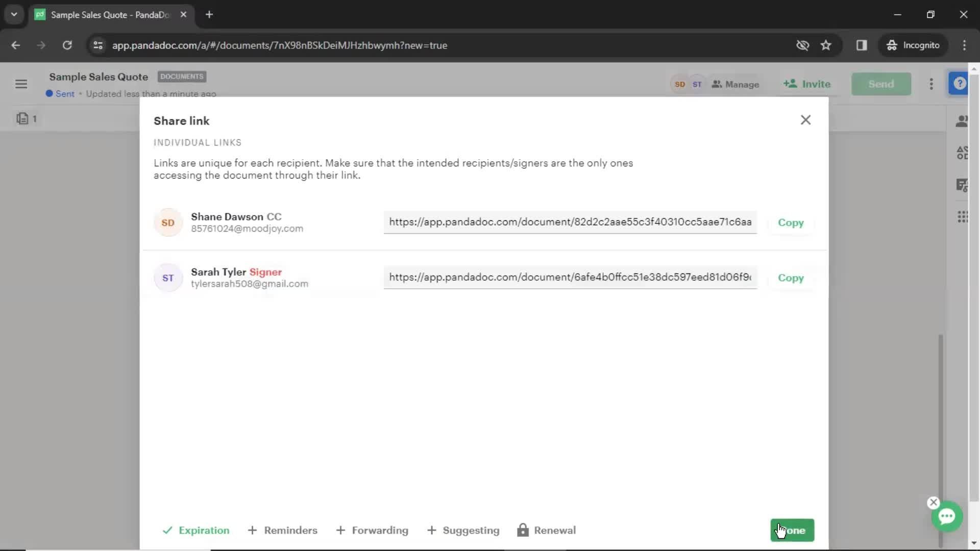This screenshot has height=551, width=980.
Task: Select Suggesting tab at bottom
Action: (x=471, y=530)
